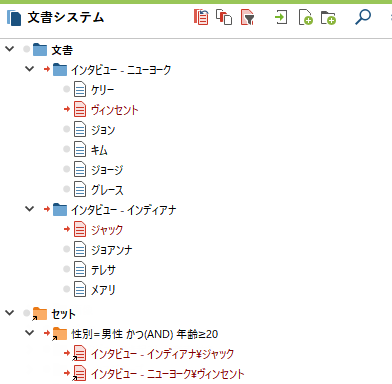
Task: Select the ヴィンセント name under ニューヨーク
Action: point(115,110)
